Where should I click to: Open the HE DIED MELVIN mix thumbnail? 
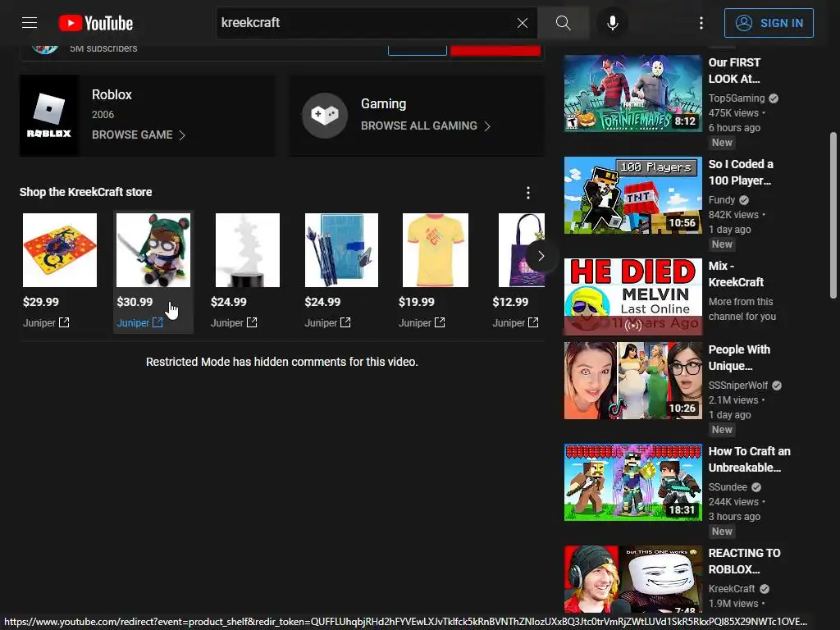coord(632,297)
